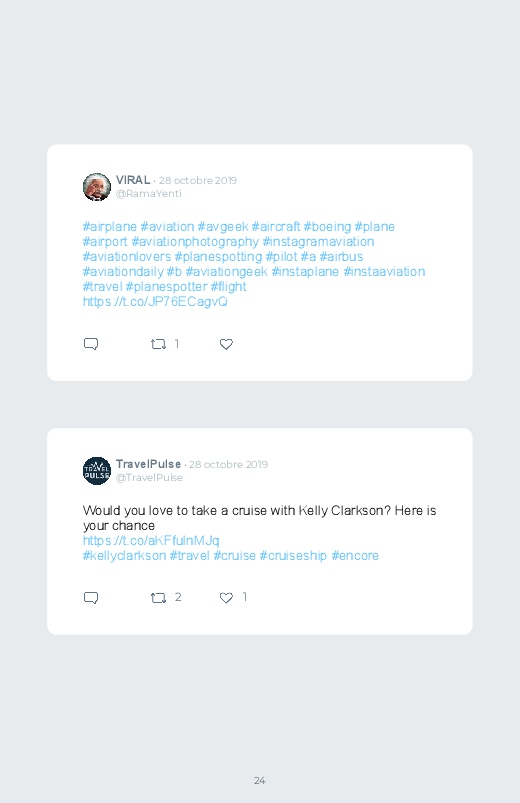Open the @TravelPulse handle
The width and height of the screenshot is (520, 803).
(149, 477)
